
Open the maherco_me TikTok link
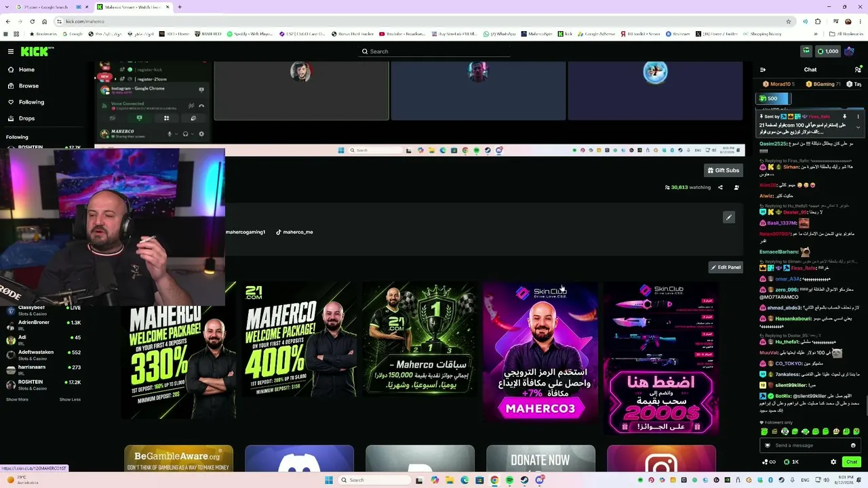click(x=294, y=232)
